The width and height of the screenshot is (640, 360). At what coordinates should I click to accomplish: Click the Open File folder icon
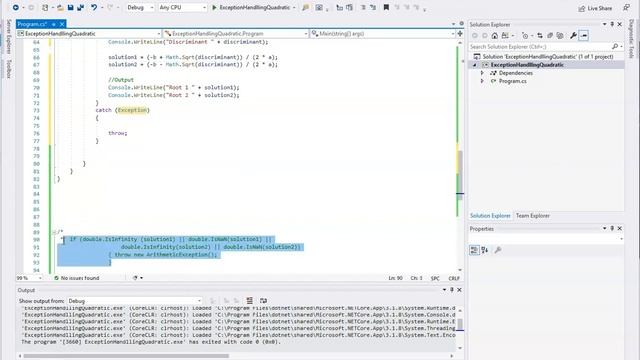click(x=60, y=7)
